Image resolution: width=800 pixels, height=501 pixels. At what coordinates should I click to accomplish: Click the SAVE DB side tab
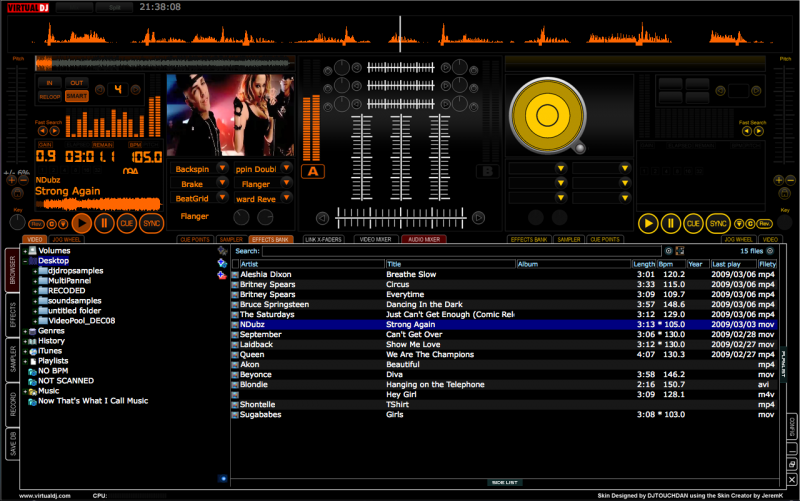pyautogui.click(x=13, y=444)
